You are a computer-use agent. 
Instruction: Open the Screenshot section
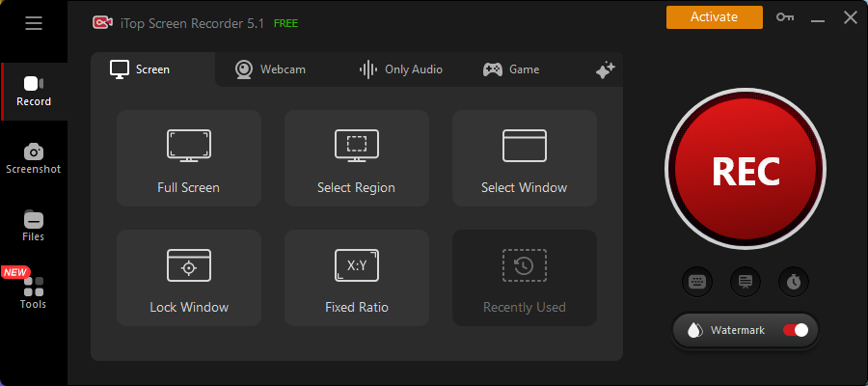point(34,159)
